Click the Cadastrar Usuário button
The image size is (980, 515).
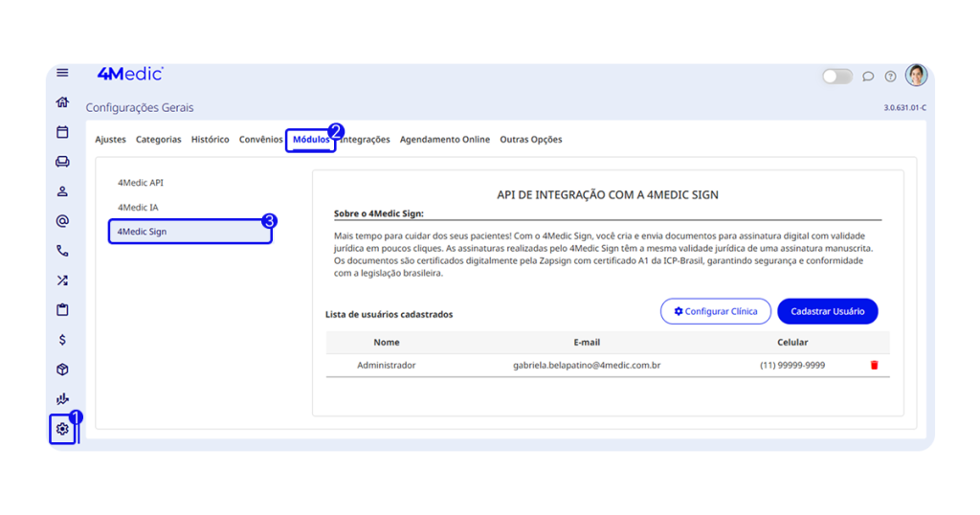tap(828, 311)
